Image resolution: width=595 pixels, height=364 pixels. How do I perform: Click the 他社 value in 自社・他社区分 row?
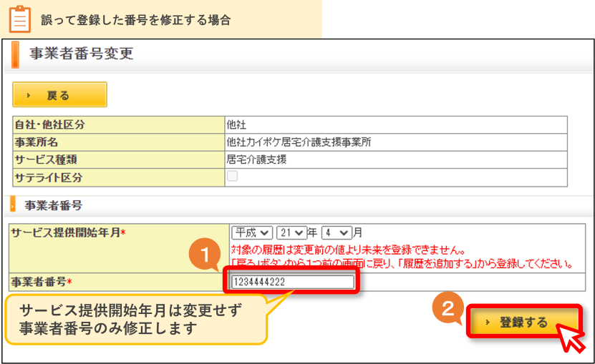tap(236, 124)
